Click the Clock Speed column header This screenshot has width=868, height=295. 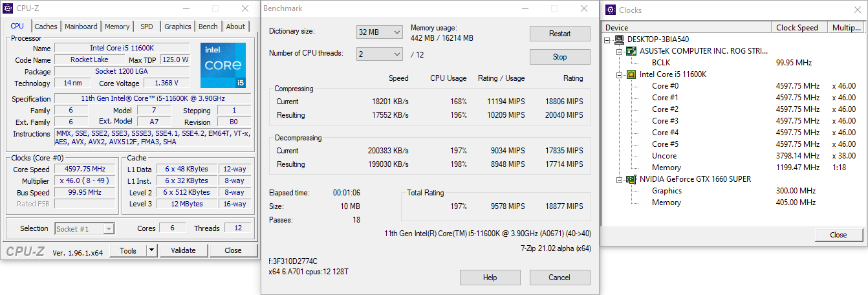click(797, 28)
